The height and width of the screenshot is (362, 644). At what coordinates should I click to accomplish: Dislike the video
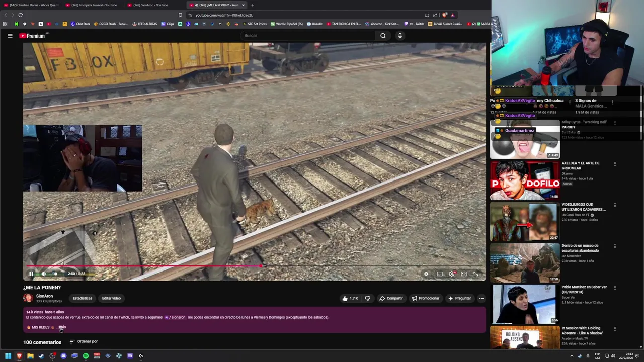(x=367, y=298)
